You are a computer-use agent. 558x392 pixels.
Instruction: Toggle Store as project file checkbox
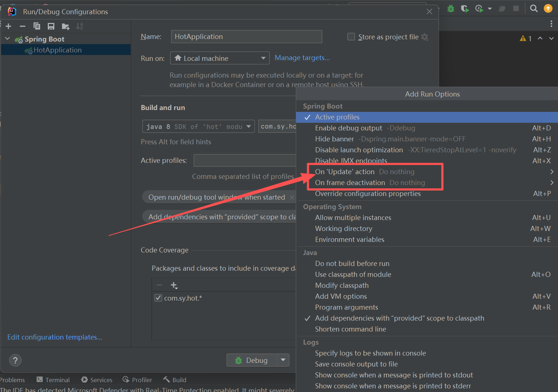351,37
